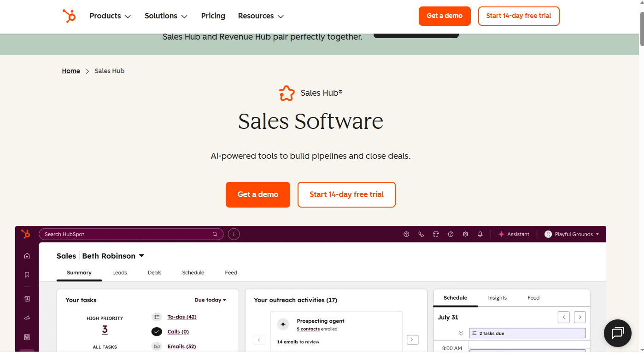This screenshot has width=644, height=353.
Task: Show previous outreach activity card
Action: [259, 340]
